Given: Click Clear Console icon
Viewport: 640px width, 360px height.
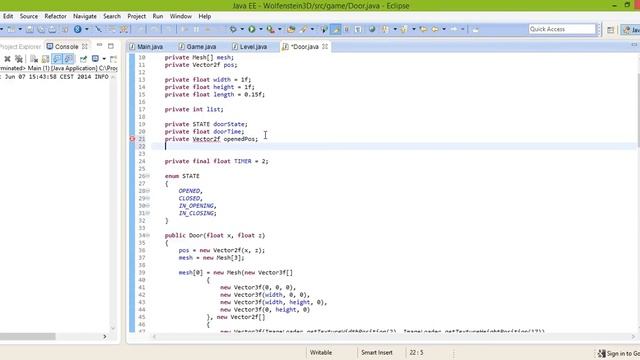Looking at the screenshot, I should pyautogui.click(x=34, y=59).
